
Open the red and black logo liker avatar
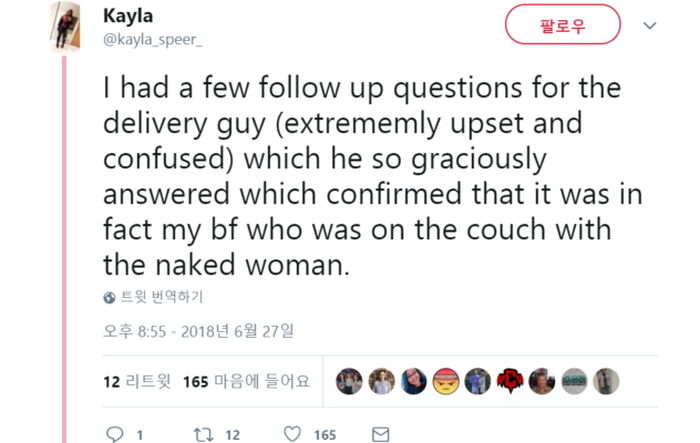click(x=510, y=381)
